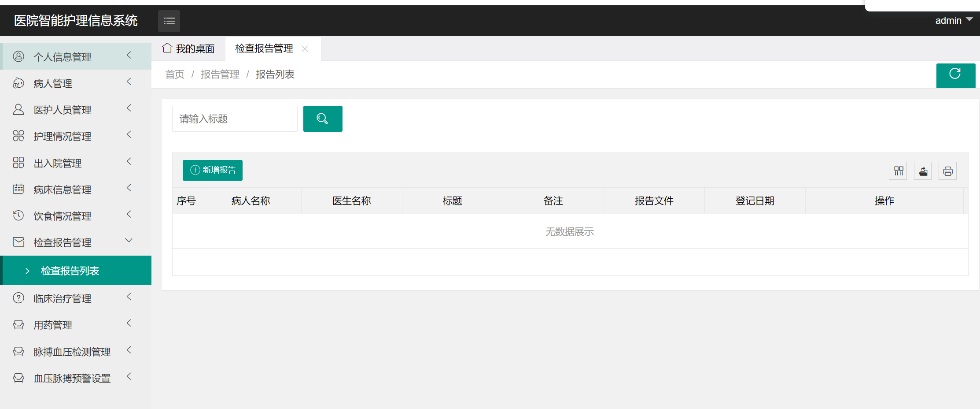This screenshot has height=409, width=980.
Task: Open the 报告管理 breadcrumb link
Action: tap(220, 74)
